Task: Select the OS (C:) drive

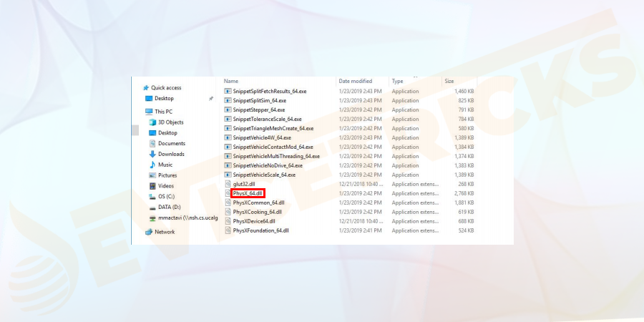Action: pos(167,197)
